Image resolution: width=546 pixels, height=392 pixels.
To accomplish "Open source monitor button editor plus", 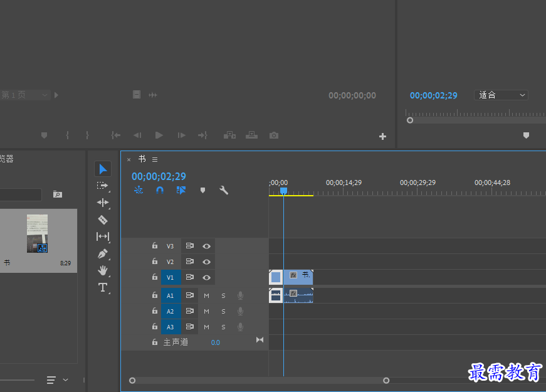I will pos(382,136).
